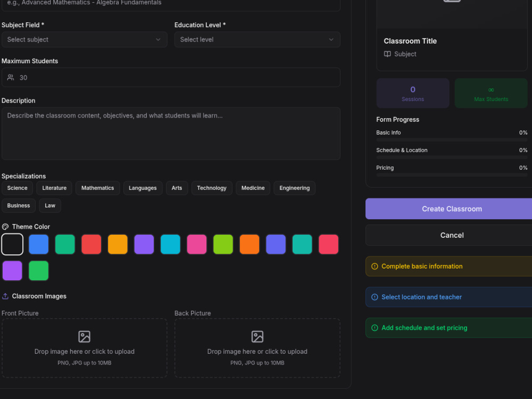
Task: Click the users icon in Maximum Students field
Action: [x=11, y=77]
